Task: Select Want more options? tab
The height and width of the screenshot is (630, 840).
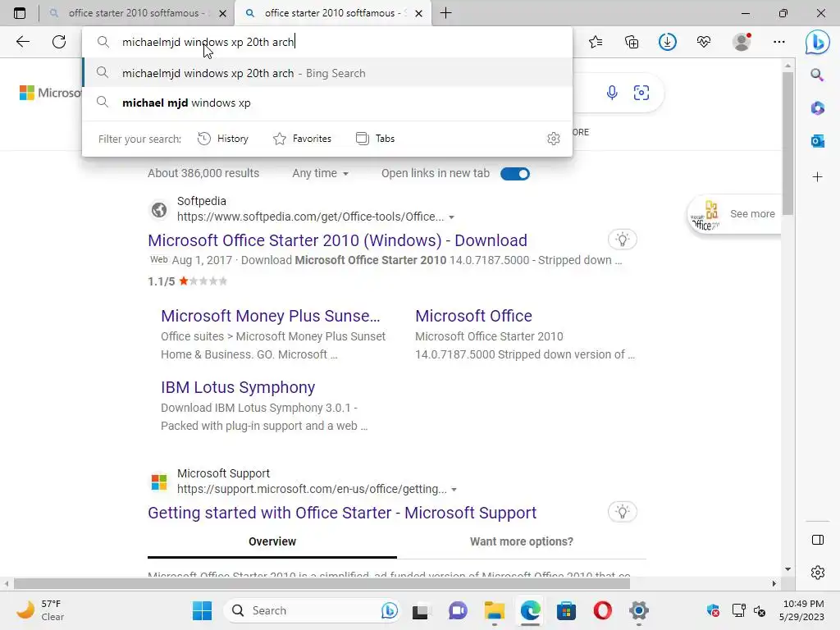Action: click(521, 541)
